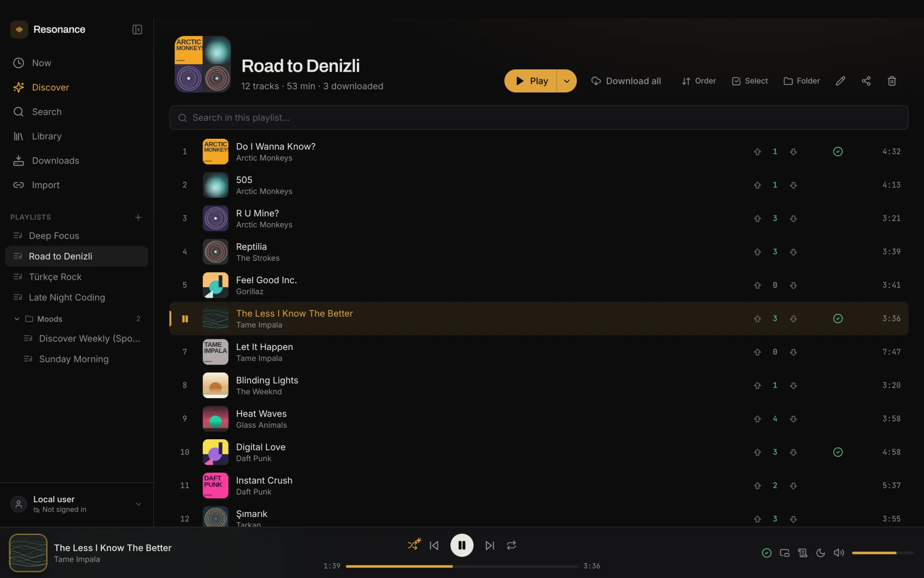The height and width of the screenshot is (578, 924).
Task: Open the Discover section
Action: [77, 87]
